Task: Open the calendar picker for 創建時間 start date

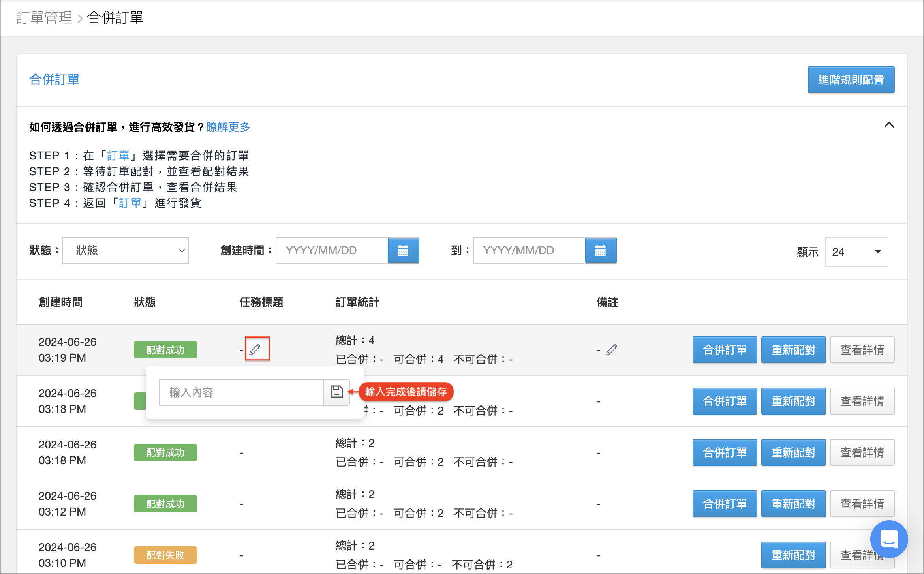Action: (403, 250)
